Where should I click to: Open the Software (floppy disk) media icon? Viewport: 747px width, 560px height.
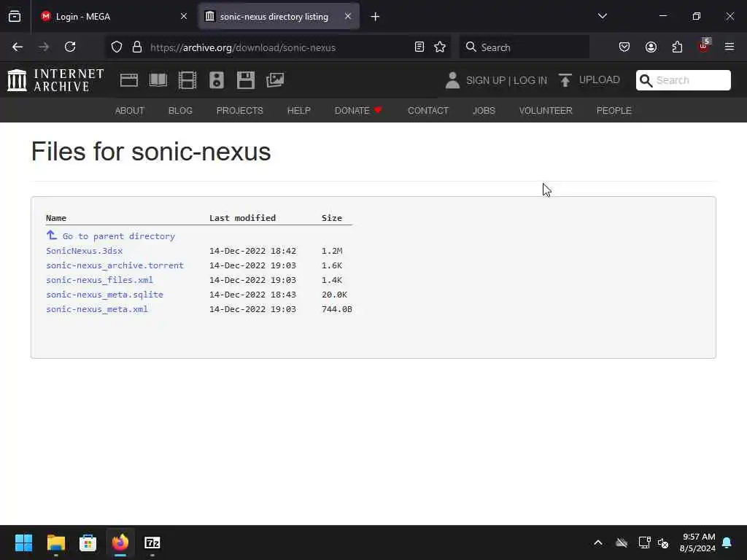click(246, 80)
